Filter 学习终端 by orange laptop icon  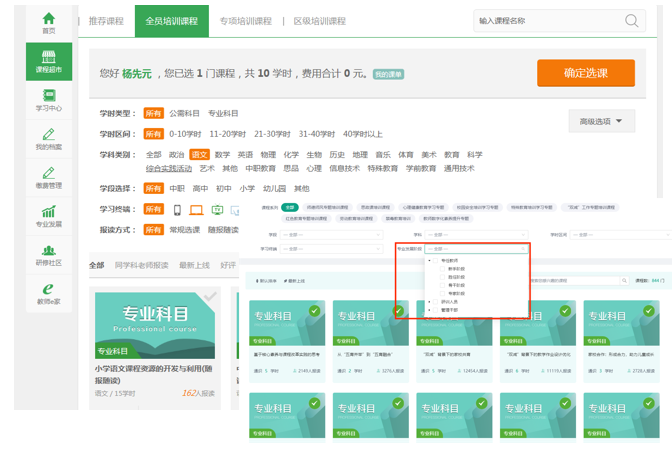(x=196, y=210)
